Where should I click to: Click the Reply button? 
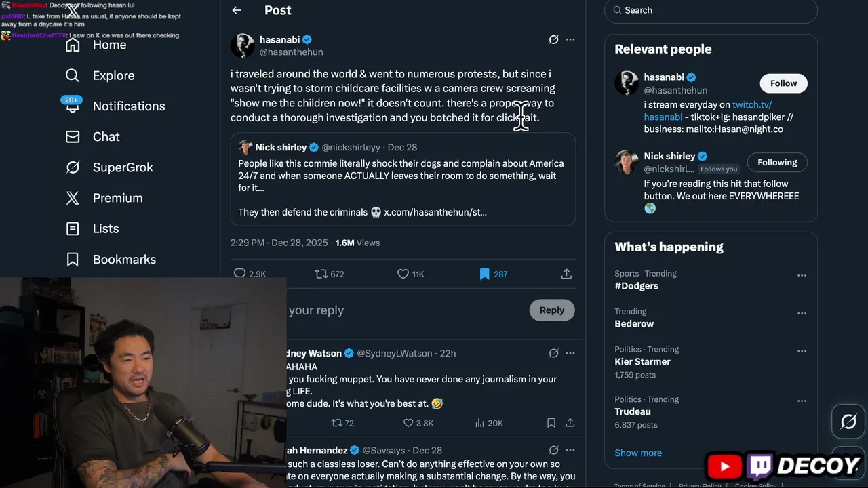point(551,310)
